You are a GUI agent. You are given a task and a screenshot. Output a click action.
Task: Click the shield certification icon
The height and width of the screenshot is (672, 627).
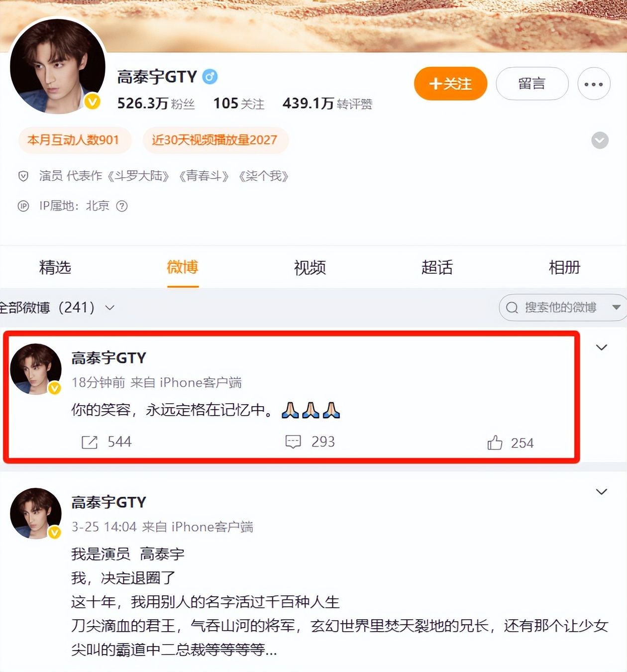pos(23,176)
